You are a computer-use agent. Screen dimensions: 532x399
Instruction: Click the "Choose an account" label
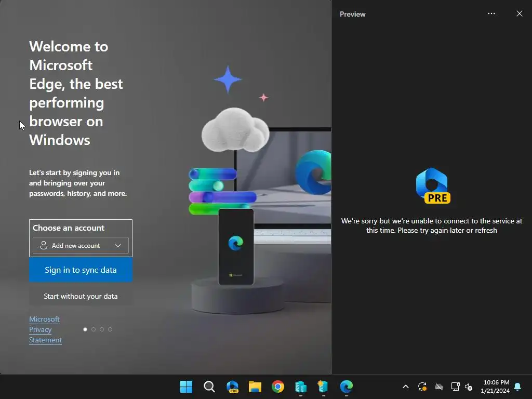click(x=69, y=228)
